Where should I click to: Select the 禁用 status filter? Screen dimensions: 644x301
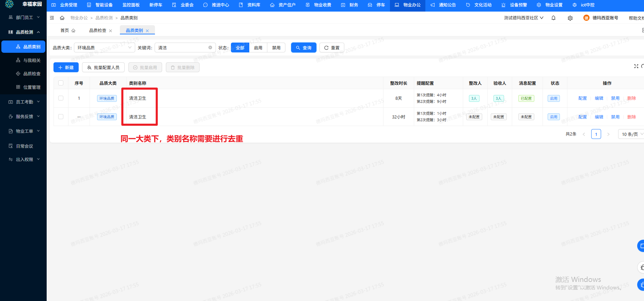coord(276,48)
